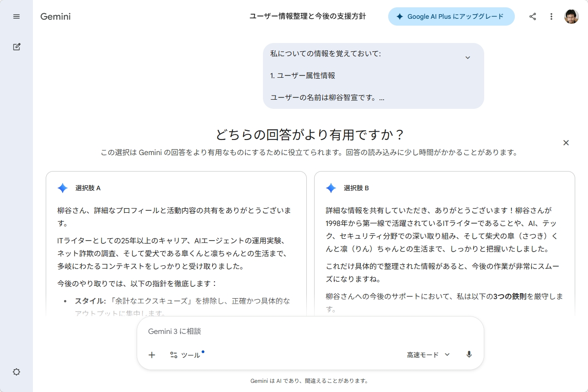This screenshot has width=588, height=392.
Task: Open the sidebar hamburger menu
Action: [16, 16]
